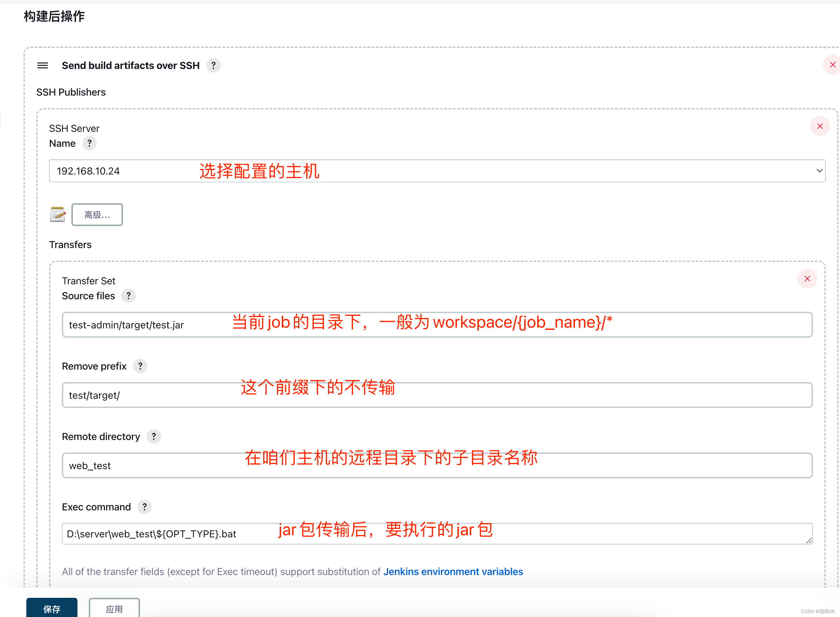Click the 构建后操作 section heading
The height and width of the screenshot is (617, 840).
click(x=54, y=16)
